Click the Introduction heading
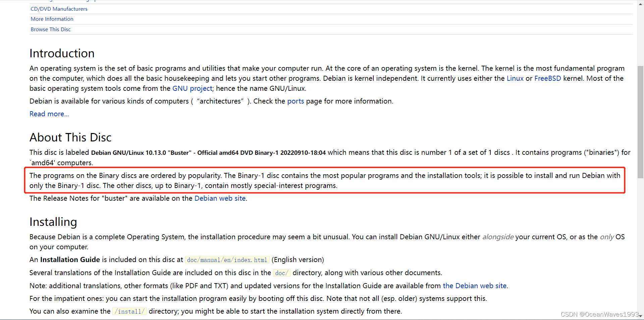The image size is (644, 320). (x=62, y=53)
